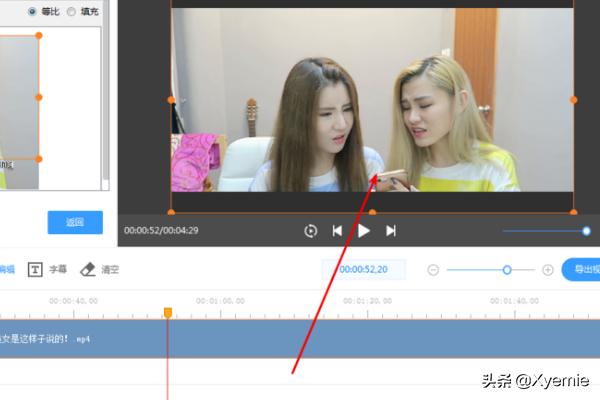Image resolution: width=600 pixels, height=400 pixels.
Task: Click the 00:01:00.00 mark on the ruler
Action: point(220,300)
